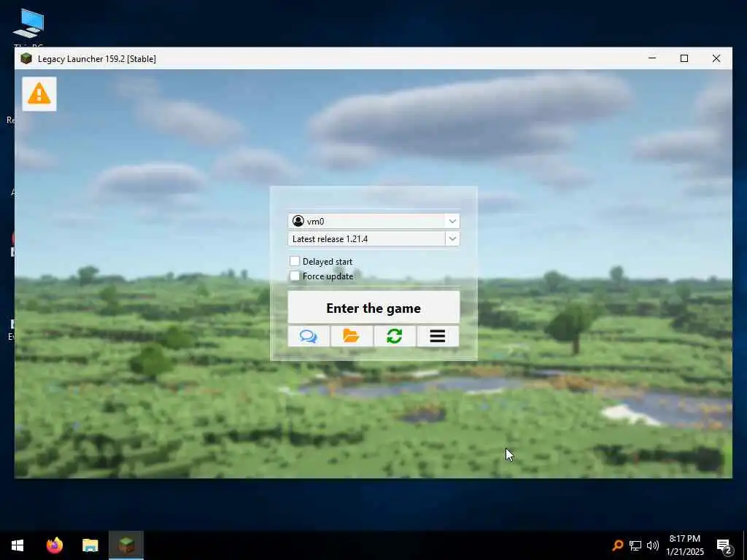The image size is (747, 560).
Task: Click the search magnifier tray icon
Action: [x=617, y=545]
